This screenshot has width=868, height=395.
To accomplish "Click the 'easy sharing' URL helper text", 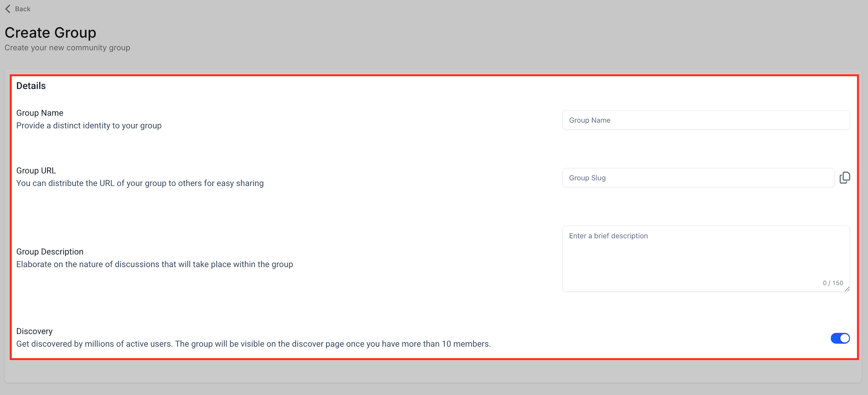I will click(x=140, y=183).
